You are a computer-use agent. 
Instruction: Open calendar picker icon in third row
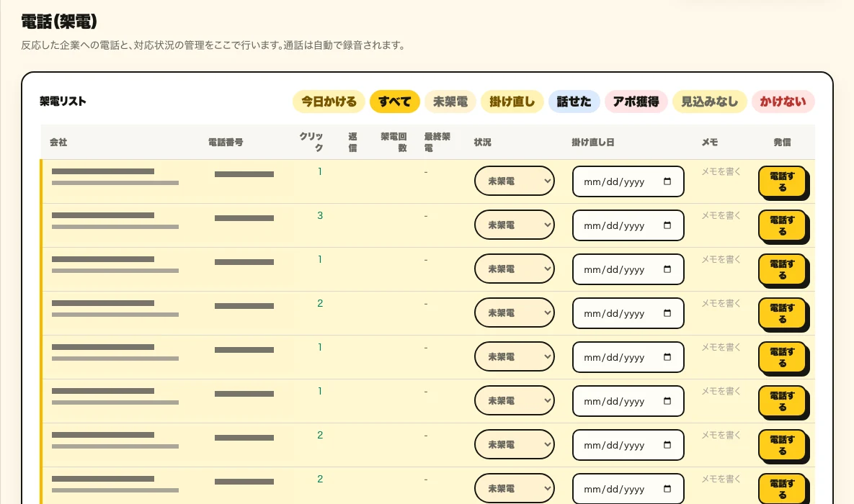coord(667,269)
